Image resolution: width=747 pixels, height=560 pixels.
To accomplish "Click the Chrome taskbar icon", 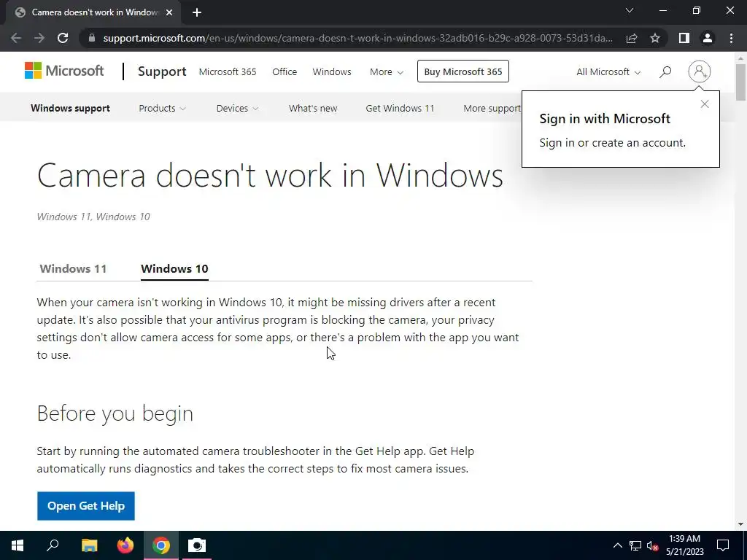I will 161,545.
